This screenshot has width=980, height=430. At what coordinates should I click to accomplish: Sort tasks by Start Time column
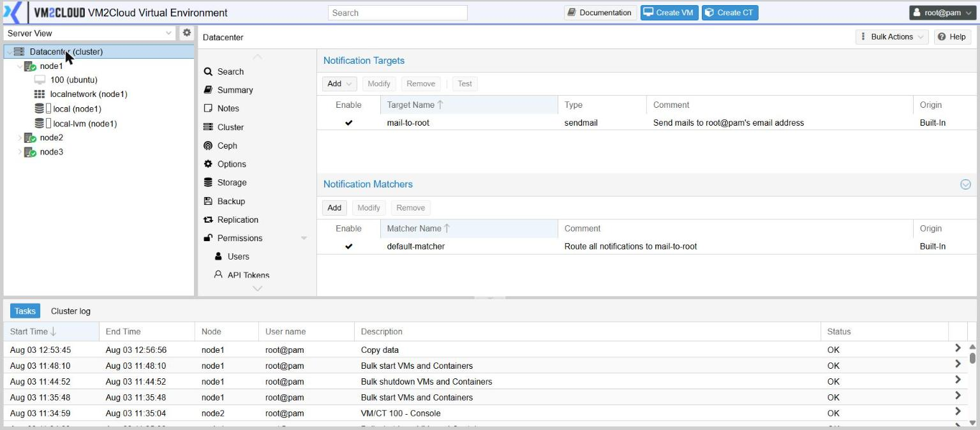coord(51,332)
